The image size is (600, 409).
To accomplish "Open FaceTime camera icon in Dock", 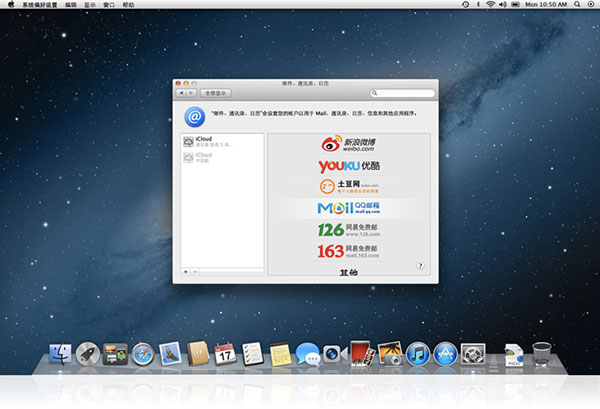I will pyautogui.click(x=335, y=354).
